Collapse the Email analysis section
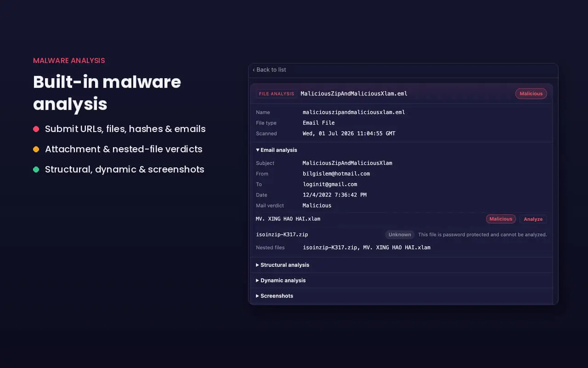 pyautogui.click(x=277, y=150)
